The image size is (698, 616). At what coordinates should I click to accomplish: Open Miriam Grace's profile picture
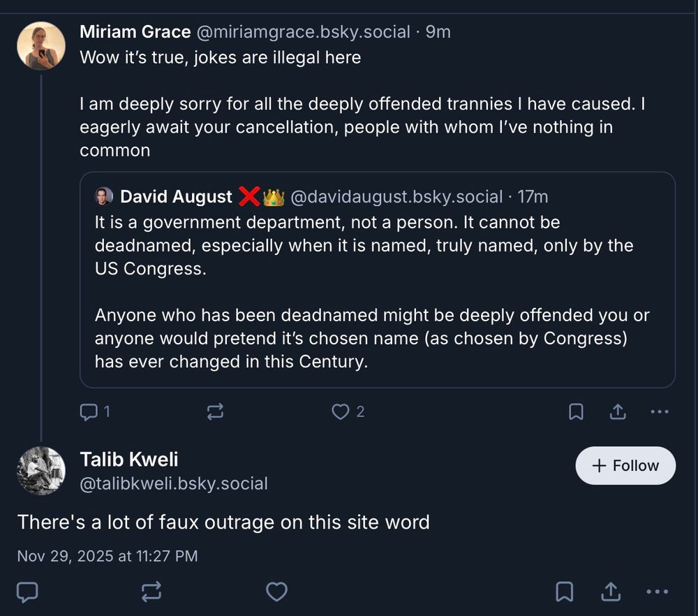coord(40,46)
